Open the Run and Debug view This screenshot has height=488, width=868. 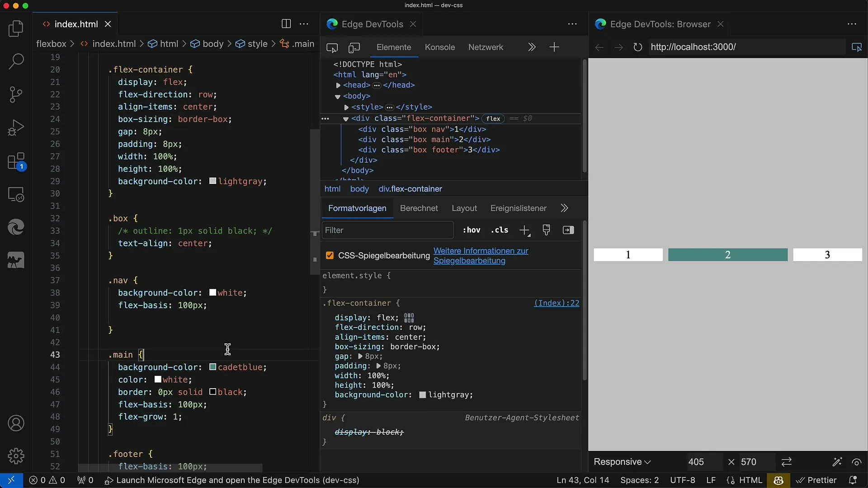click(x=16, y=127)
